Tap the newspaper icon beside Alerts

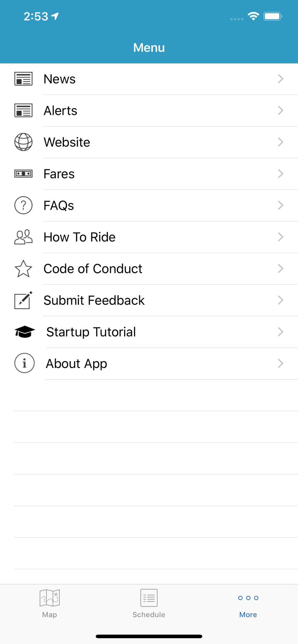[x=23, y=110]
